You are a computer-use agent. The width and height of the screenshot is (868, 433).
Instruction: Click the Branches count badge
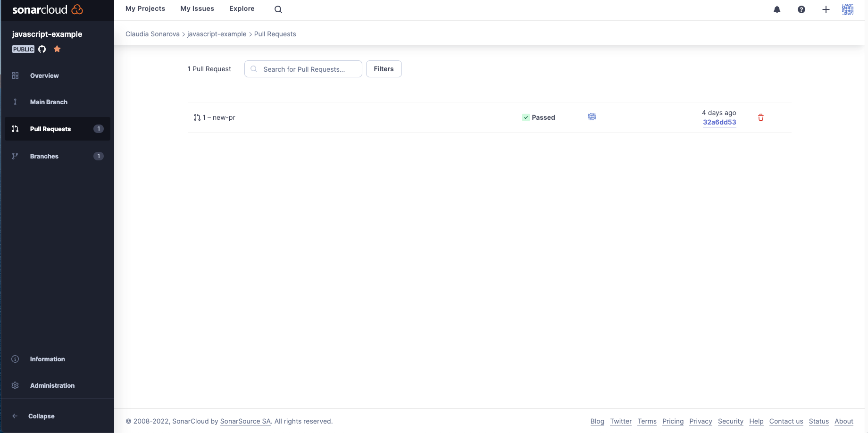coord(99,156)
